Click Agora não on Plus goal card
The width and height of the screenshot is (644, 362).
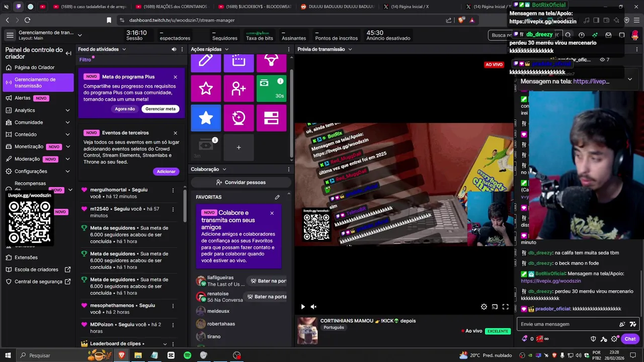coord(125,109)
